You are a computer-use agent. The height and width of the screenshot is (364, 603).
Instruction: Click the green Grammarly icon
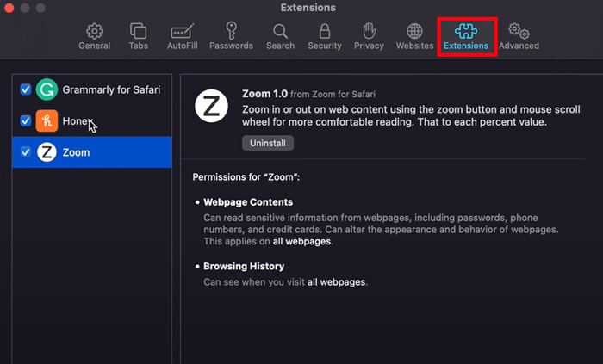pyautogui.click(x=47, y=89)
